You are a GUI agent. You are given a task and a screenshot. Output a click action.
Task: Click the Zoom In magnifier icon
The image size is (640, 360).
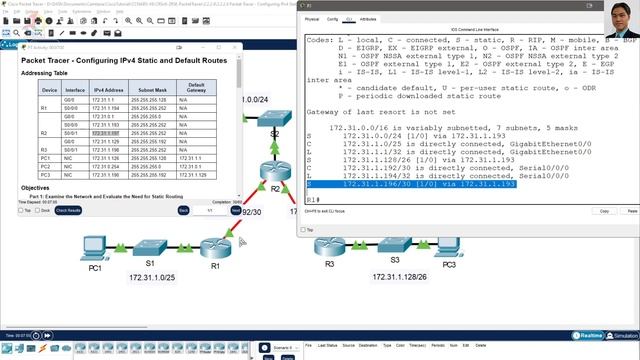tap(128, 21)
